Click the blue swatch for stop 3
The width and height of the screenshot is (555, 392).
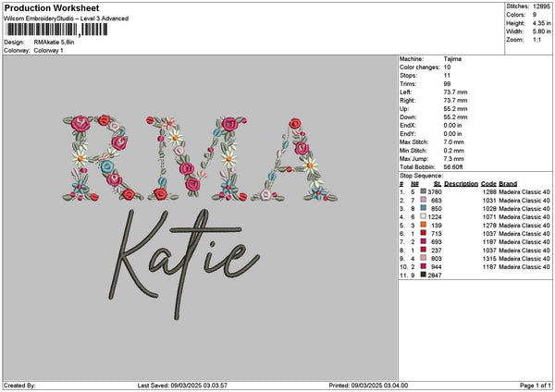pyautogui.click(x=424, y=208)
